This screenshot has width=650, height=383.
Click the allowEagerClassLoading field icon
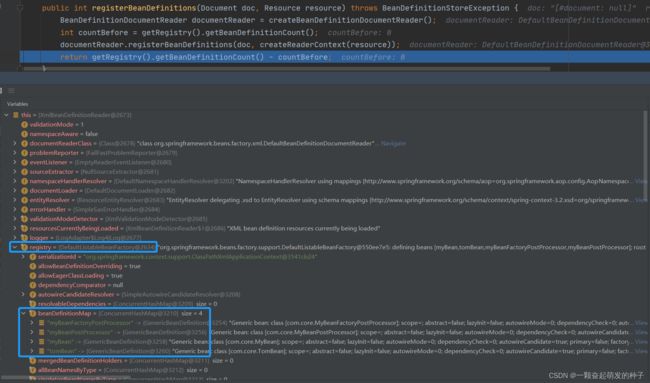click(x=33, y=276)
